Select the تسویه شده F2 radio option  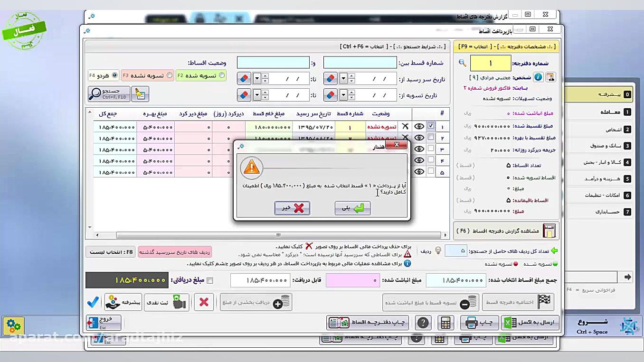click(222, 75)
